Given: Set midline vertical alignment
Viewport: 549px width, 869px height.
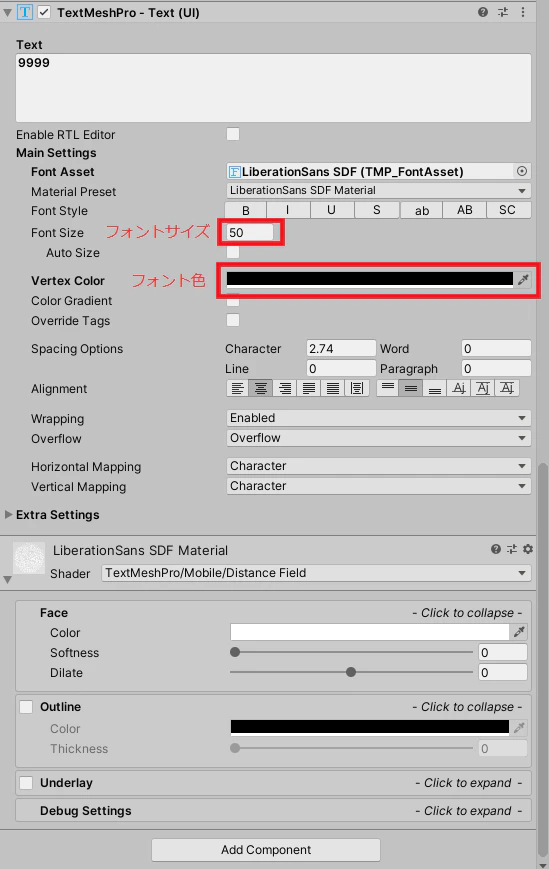Looking at the screenshot, I should point(483,389).
